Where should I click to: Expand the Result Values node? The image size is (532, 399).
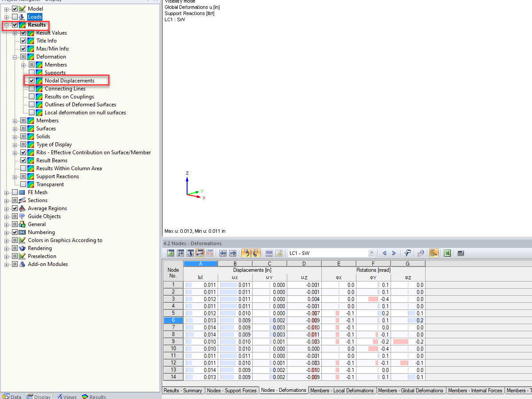tap(15, 33)
